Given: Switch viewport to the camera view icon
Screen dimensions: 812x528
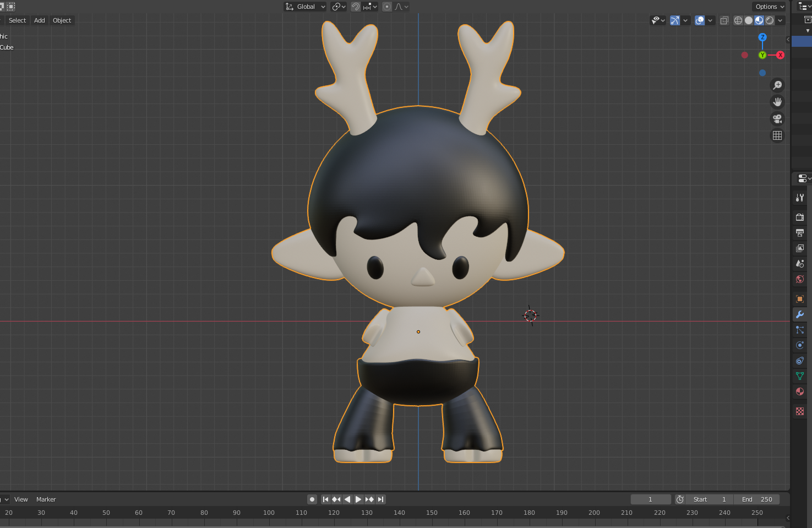Looking at the screenshot, I should click(777, 118).
